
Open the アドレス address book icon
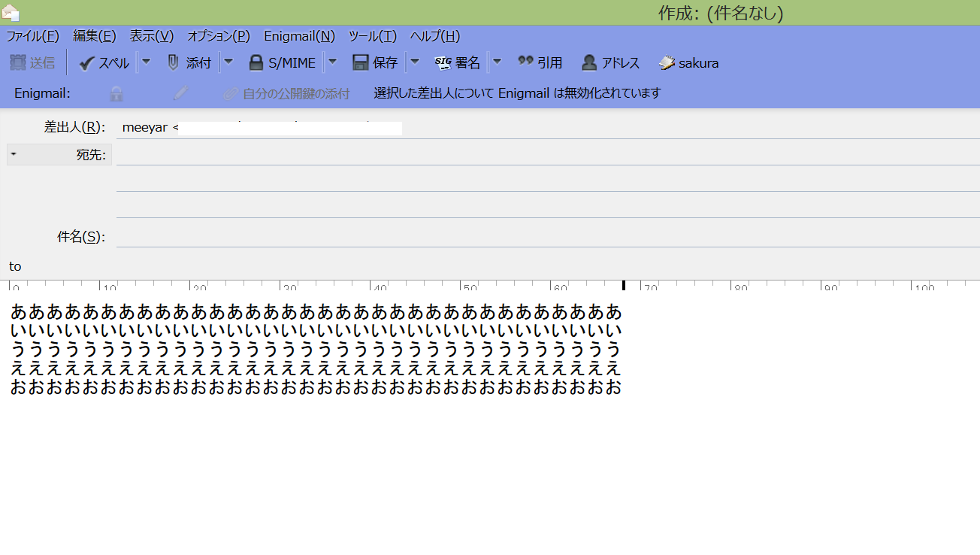click(590, 63)
